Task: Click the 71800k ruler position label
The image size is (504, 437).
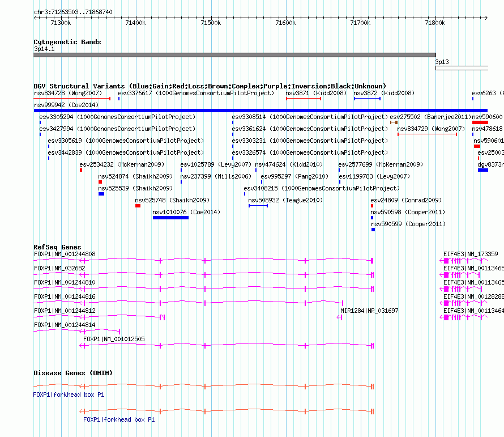Action: [x=435, y=23]
